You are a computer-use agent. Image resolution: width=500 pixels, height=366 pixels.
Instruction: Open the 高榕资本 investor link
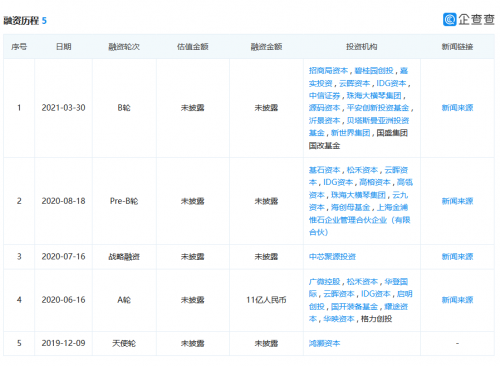pos(375,183)
